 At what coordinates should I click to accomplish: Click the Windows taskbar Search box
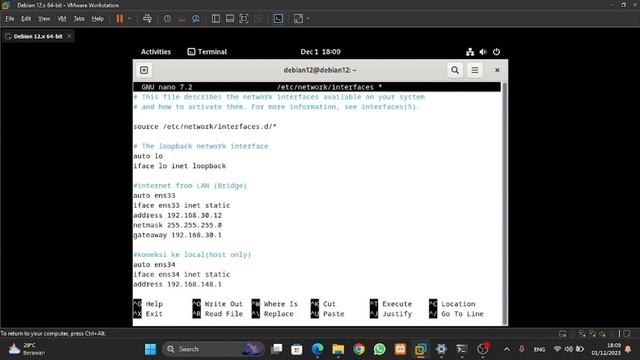(x=213, y=349)
